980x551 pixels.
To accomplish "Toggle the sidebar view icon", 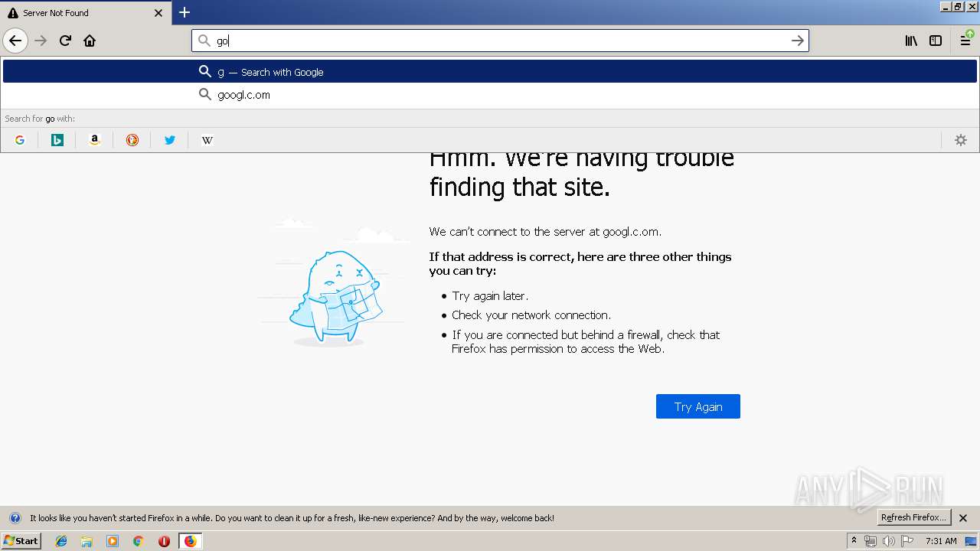I will [936, 41].
